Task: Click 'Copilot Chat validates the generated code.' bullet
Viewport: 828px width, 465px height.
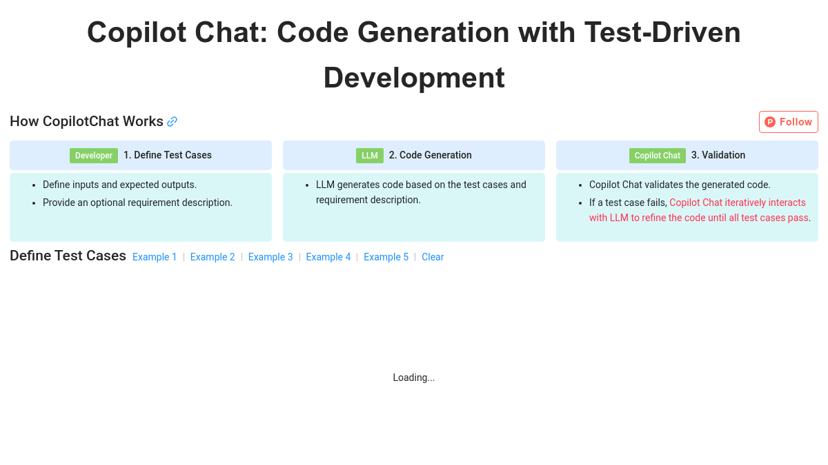Action: pyautogui.click(x=680, y=185)
